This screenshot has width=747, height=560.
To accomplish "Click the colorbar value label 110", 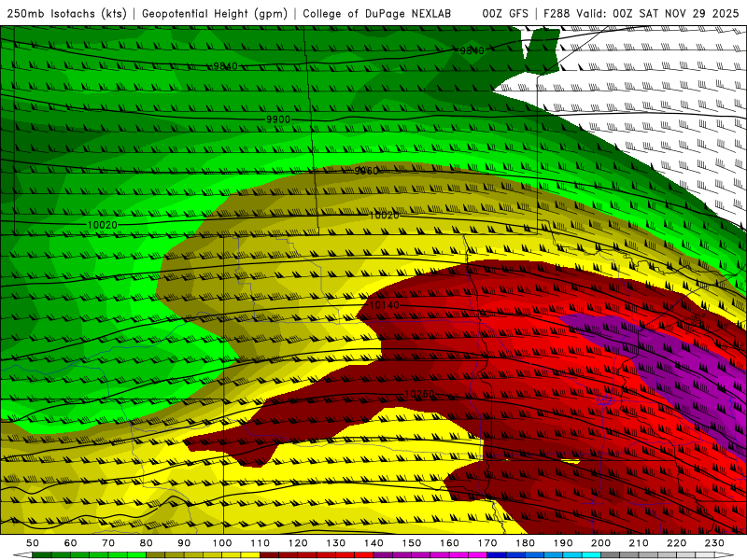I will click(x=261, y=543).
